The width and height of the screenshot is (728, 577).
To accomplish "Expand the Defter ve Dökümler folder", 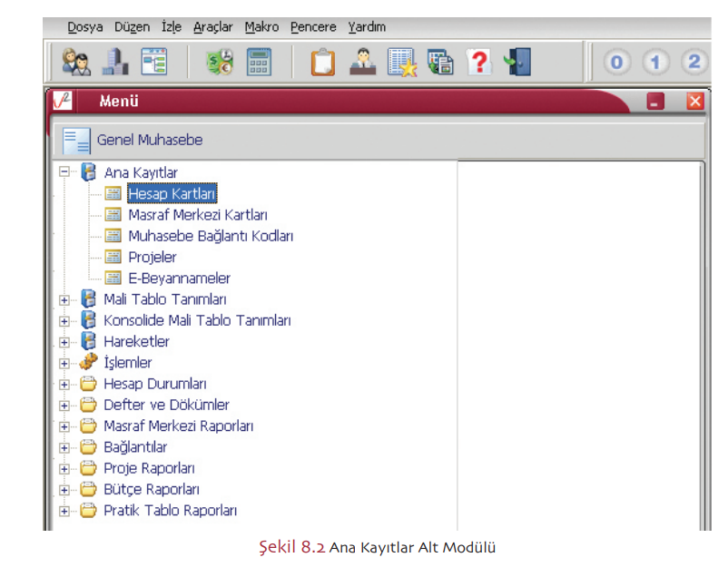I will (x=64, y=406).
